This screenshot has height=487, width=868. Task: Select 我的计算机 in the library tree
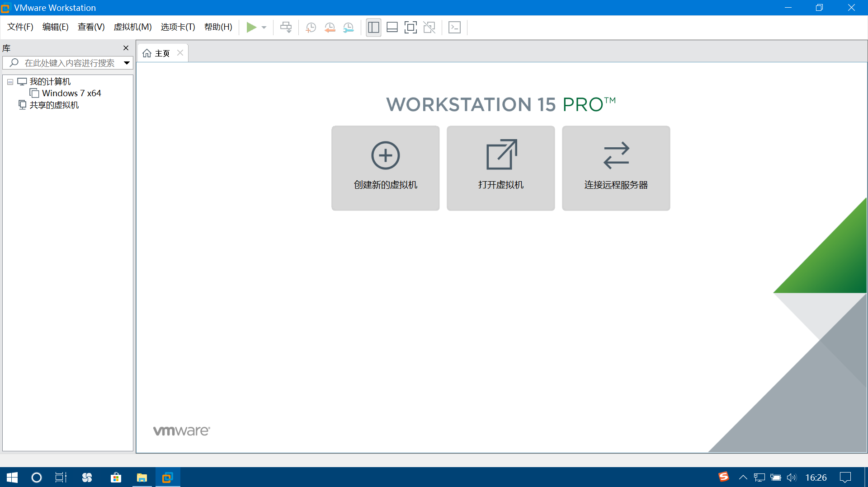(x=50, y=82)
